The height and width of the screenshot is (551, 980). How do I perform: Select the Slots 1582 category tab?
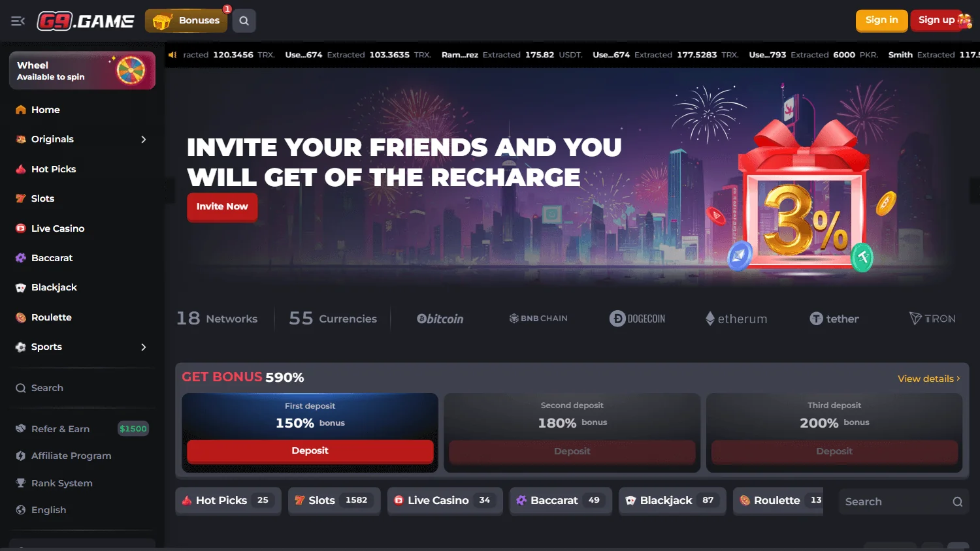[334, 501]
